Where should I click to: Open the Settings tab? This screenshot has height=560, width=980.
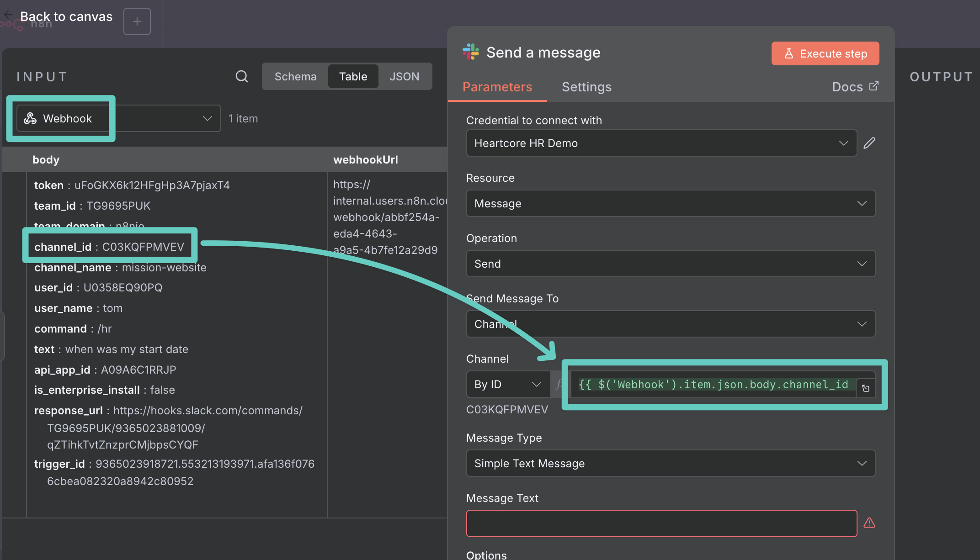tap(586, 87)
